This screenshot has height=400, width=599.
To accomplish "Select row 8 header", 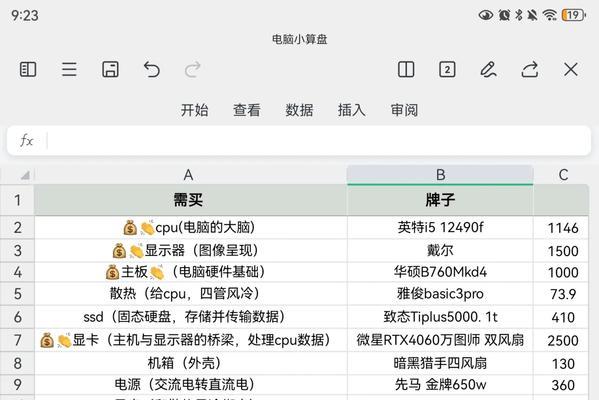I will click(17, 363).
